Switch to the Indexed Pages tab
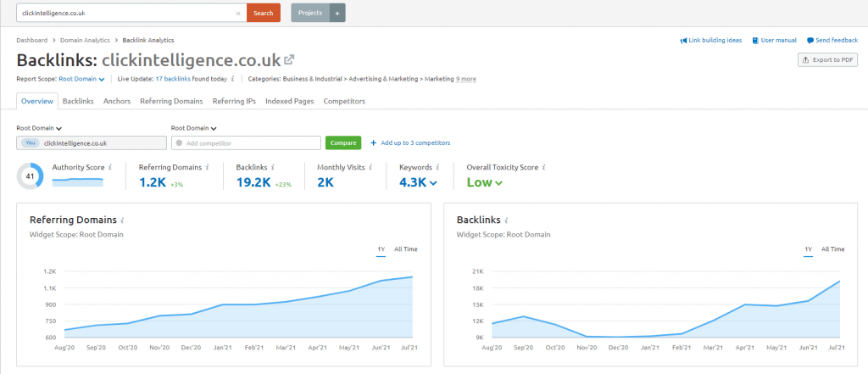The height and width of the screenshot is (374, 868). pos(290,102)
